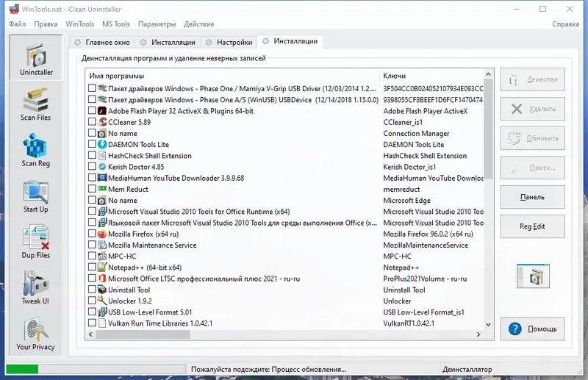Viewport: 588px width, 380px height.
Task: Click the Adobe Flash Player icon
Action: [102, 111]
